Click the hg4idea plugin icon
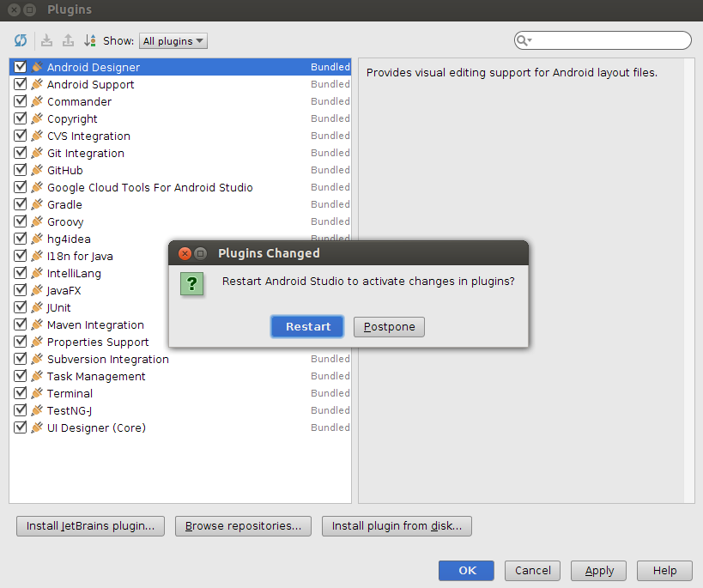The width and height of the screenshot is (703, 588). click(x=37, y=239)
